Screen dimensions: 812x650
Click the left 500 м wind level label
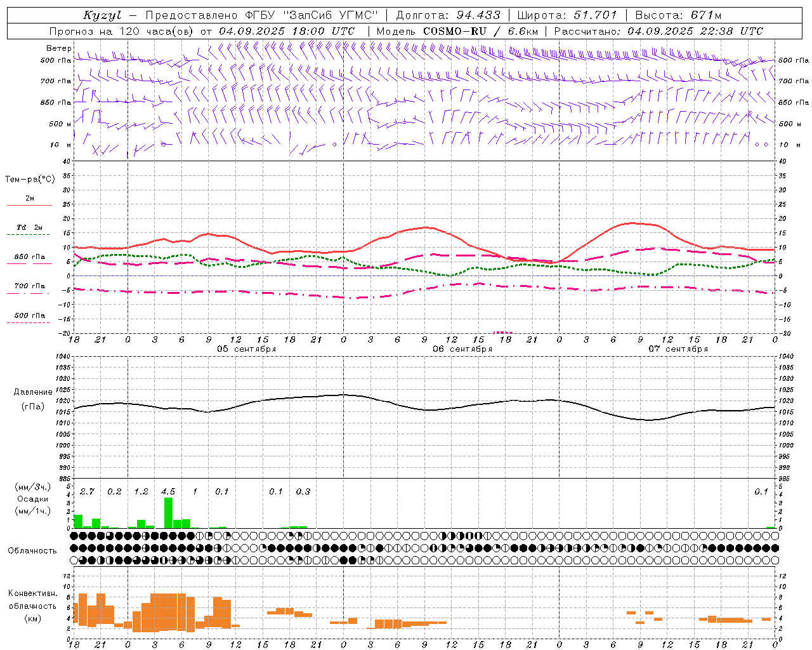[60, 124]
